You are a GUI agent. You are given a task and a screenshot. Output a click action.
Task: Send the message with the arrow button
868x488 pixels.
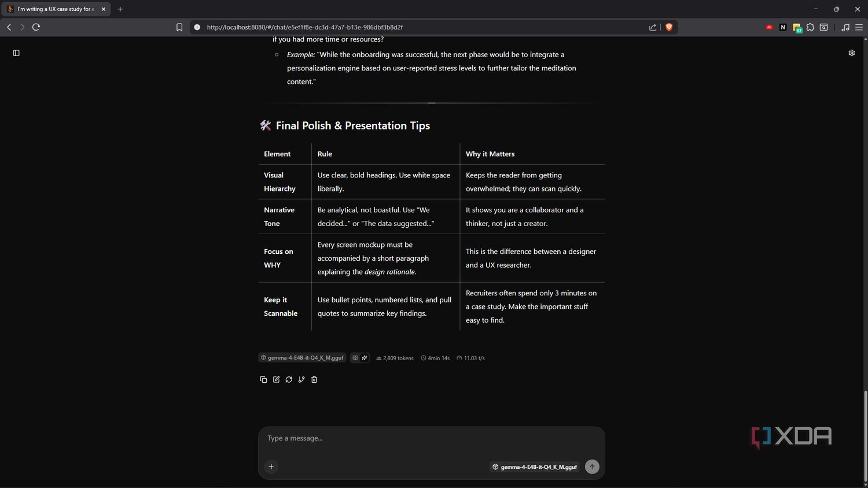(592, 467)
